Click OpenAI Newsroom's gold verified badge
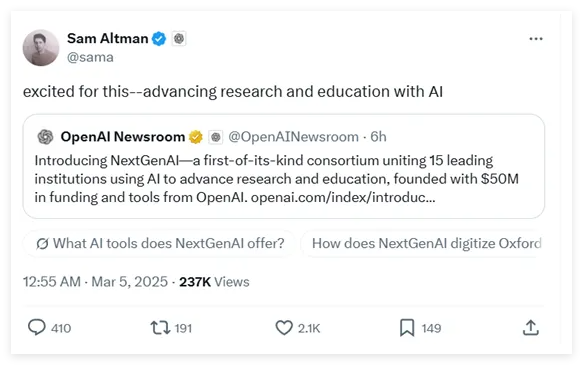This screenshot has height=365, width=583. click(196, 137)
